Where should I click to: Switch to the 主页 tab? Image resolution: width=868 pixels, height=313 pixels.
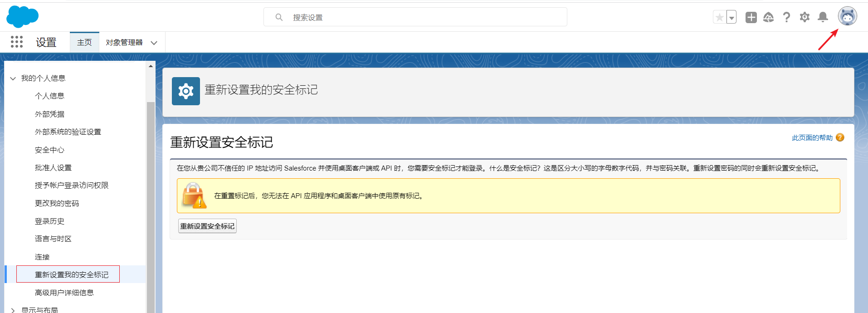point(84,42)
